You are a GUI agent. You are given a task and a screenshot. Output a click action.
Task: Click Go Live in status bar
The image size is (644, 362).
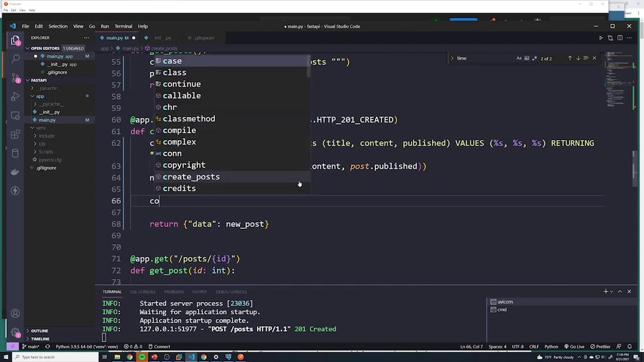(574, 346)
